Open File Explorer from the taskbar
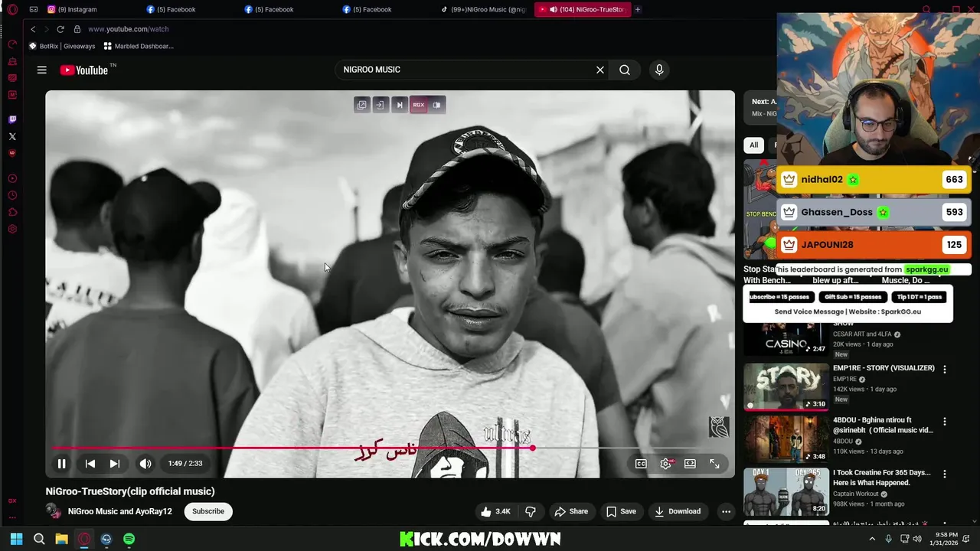This screenshot has width=980, height=551. point(61,539)
